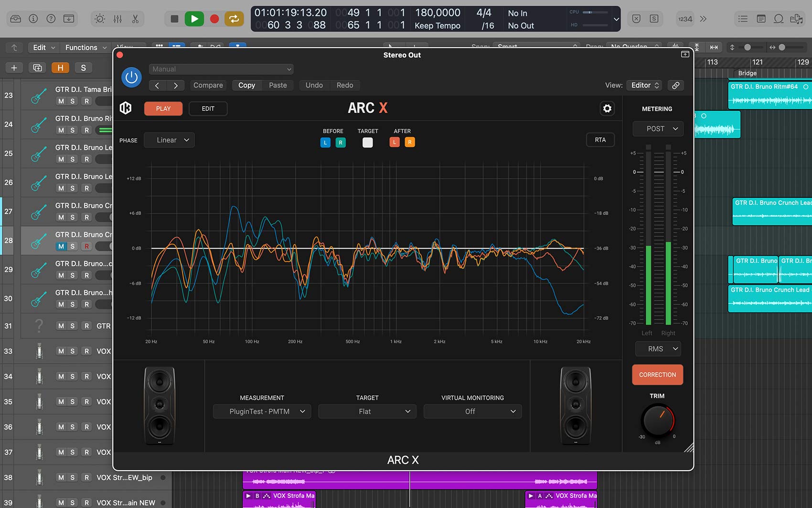The height and width of the screenshot is (508, 812).
Task: Select the scissors editing icon in the toolbar
Action: click(x=135, y=19)
